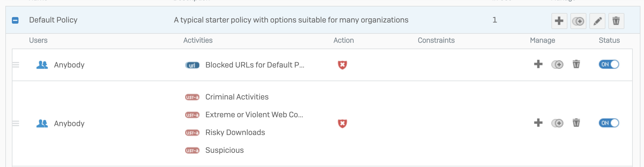Delete the Blocked URLs rule

pos(576,64)
